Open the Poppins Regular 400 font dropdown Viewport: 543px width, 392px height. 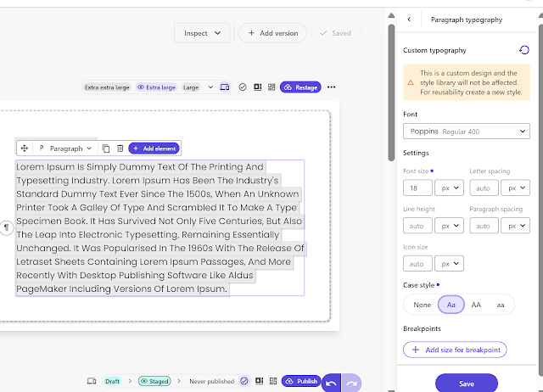click(x=466, y=132)
